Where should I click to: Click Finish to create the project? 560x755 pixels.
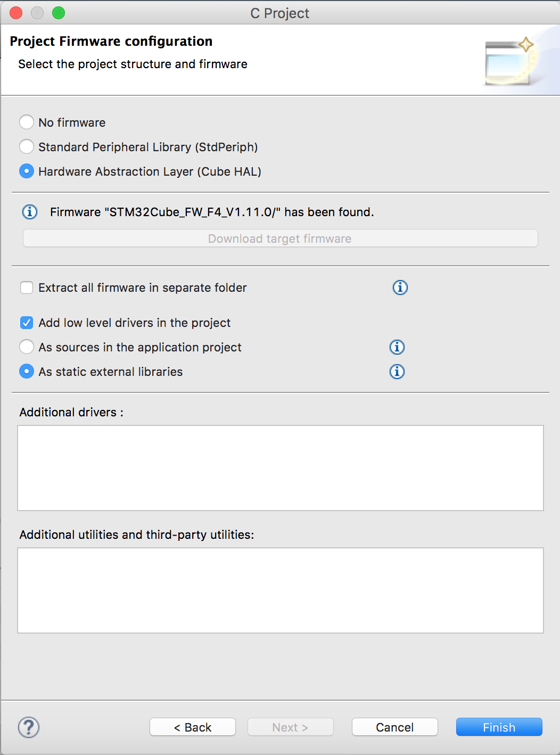coord(499,727)
